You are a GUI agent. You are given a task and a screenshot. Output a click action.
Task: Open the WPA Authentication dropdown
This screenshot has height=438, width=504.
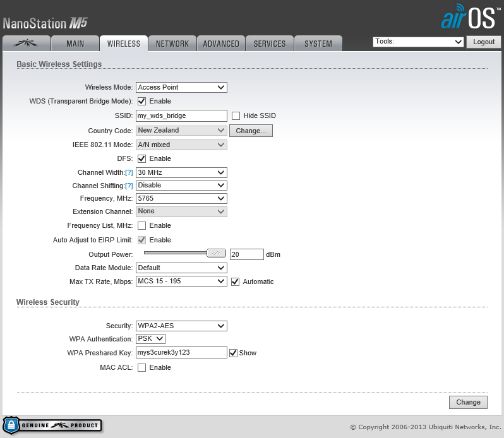point(151,339)
